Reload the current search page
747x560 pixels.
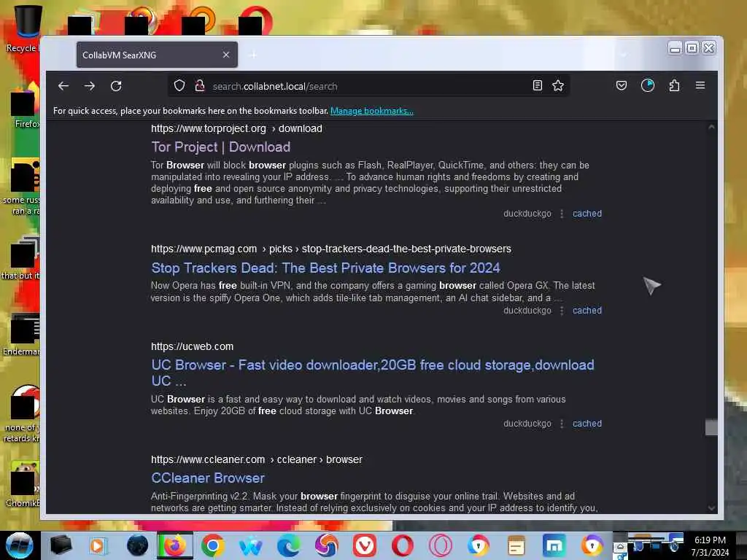pyautogui.click(x=116, y=86)
